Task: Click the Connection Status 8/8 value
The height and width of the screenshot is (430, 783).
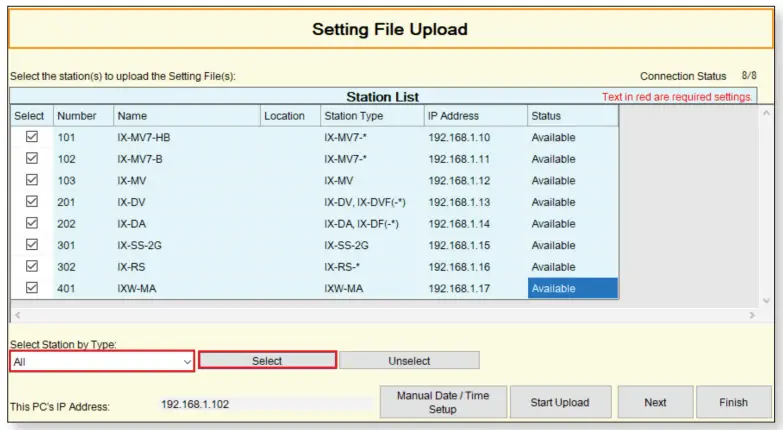Action: (749, 75)
